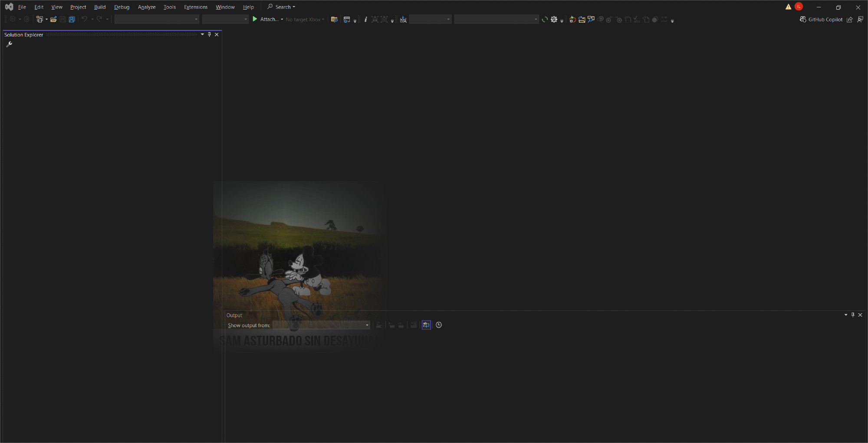The image size is (868, 443).
Task: Open the Solution Configurations combo box
Action: point(157,19)
